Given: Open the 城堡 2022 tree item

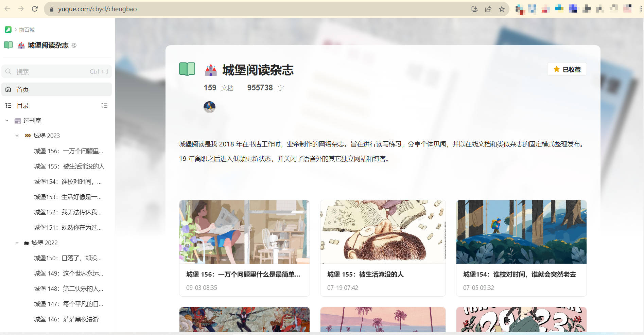Looking at the screenshot, I should pyautogui.click(x=45, y=243).
